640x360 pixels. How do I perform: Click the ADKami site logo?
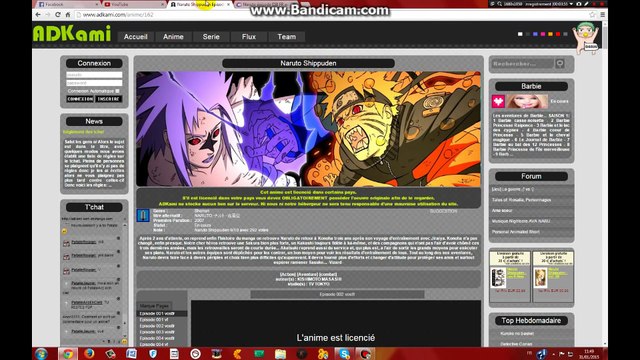72,34
